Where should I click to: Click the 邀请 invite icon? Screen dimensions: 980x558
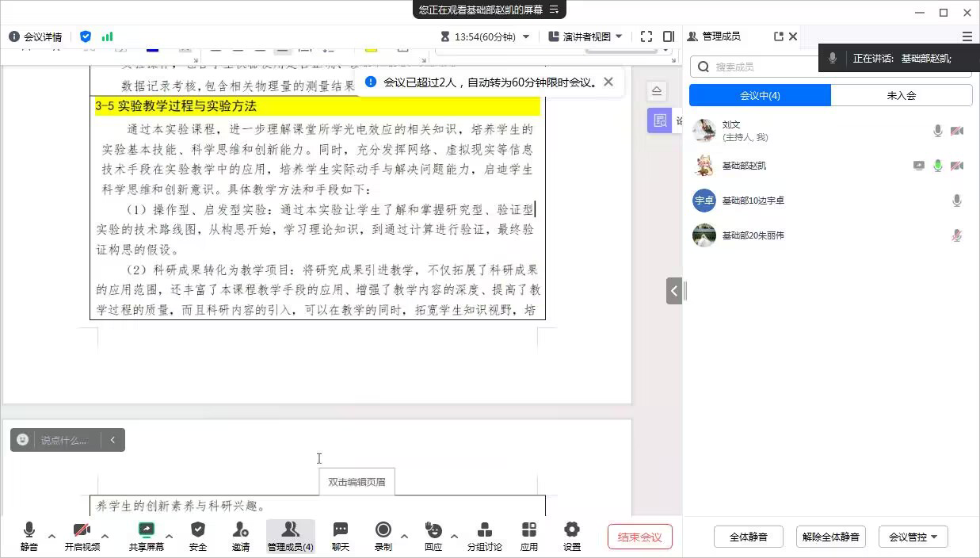(x=241, y=530)
